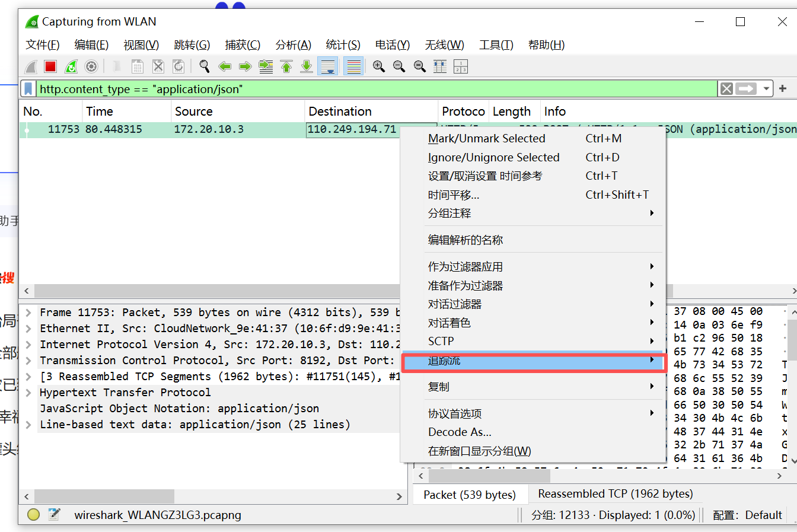Toggle packet list colorization
The image size is (797, 532).
click(x=353, y=66)
